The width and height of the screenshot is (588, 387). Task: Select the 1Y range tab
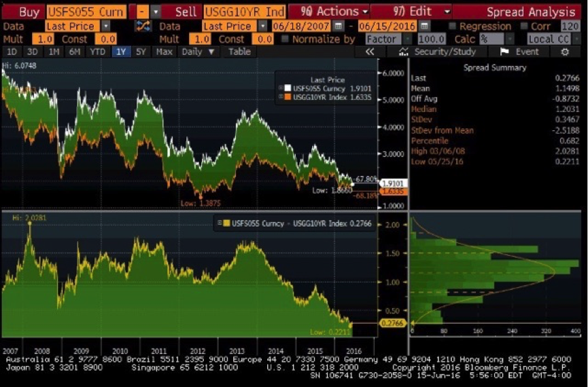pos(121,52)
